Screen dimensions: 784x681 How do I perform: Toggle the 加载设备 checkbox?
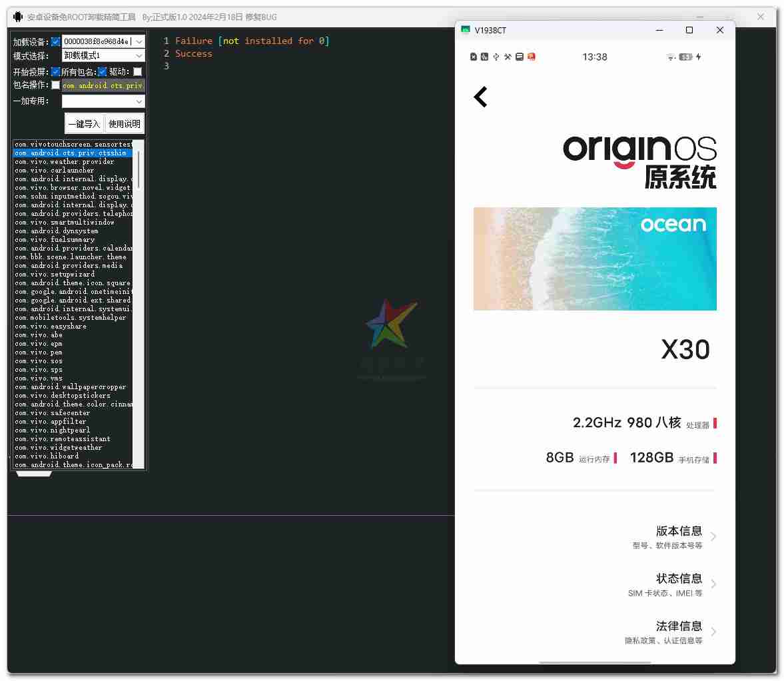point(55,41)
